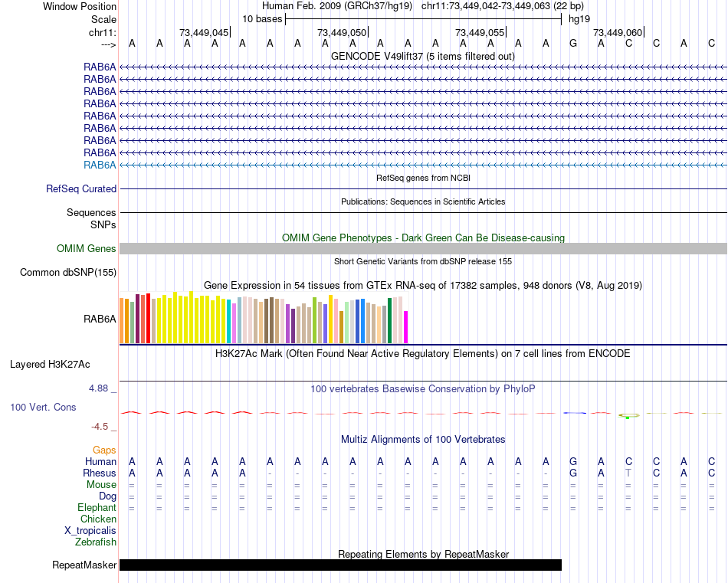The width and height of the screenshot is (728, 583).
Task: Click 'RefSeq genes from NCBI' track title
Action: click(x=423, y=178)
